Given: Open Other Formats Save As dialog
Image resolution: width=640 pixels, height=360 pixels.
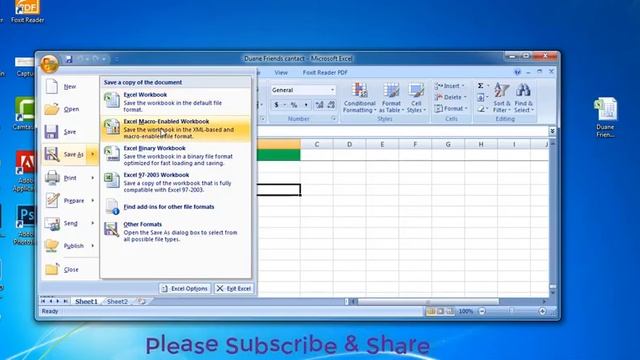Looking at the screenshot, I should click(x=176, y=231).
